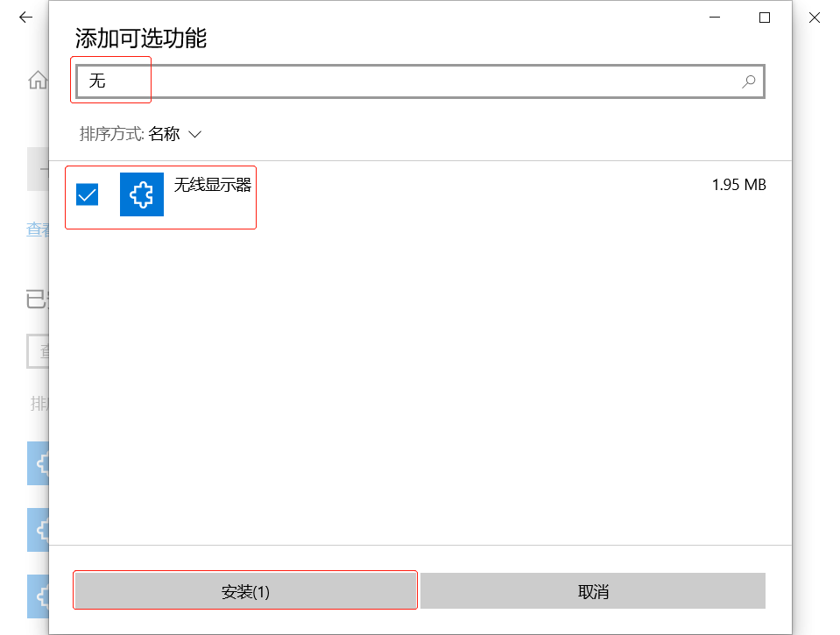The height and width of the screenshot is (635, 840).
Task: Minimize the Settings window
Action: point(715,17)
